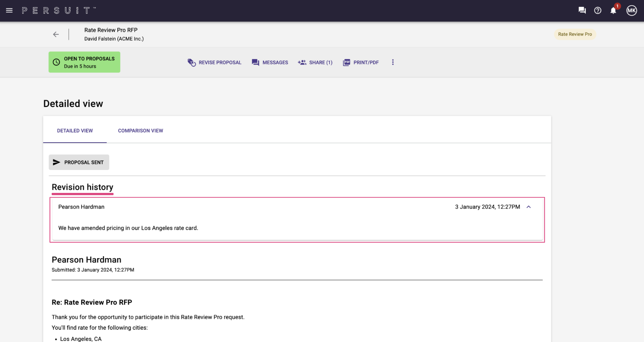Viewport: 644px width, 342px height.
Task: Click 'You'll find rate for the following cities'
Action: point(100,328)
